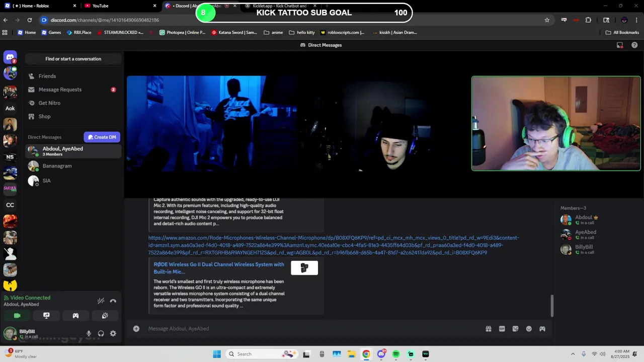The image size is (644, 362).
Task: Open the sticker picker
Action: point(515,329)
